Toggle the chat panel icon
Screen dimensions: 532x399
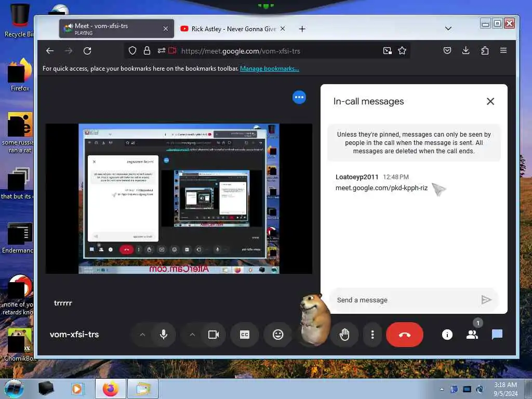pyautogui.click(x=497, y=335)
